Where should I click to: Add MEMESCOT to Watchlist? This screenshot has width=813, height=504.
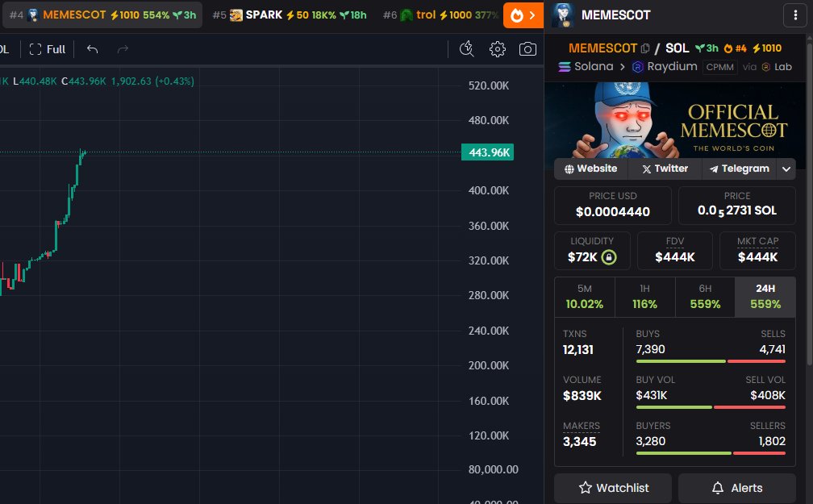tap(613, 488)
